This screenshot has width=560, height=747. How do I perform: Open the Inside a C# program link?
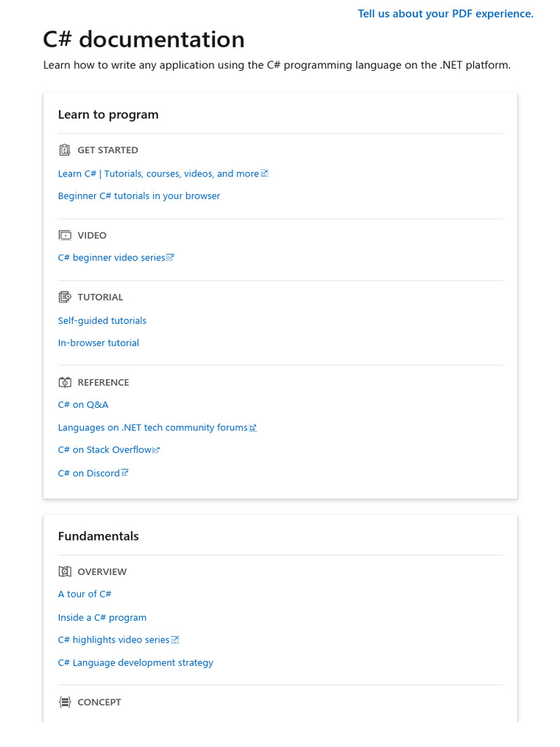point(102,618)
